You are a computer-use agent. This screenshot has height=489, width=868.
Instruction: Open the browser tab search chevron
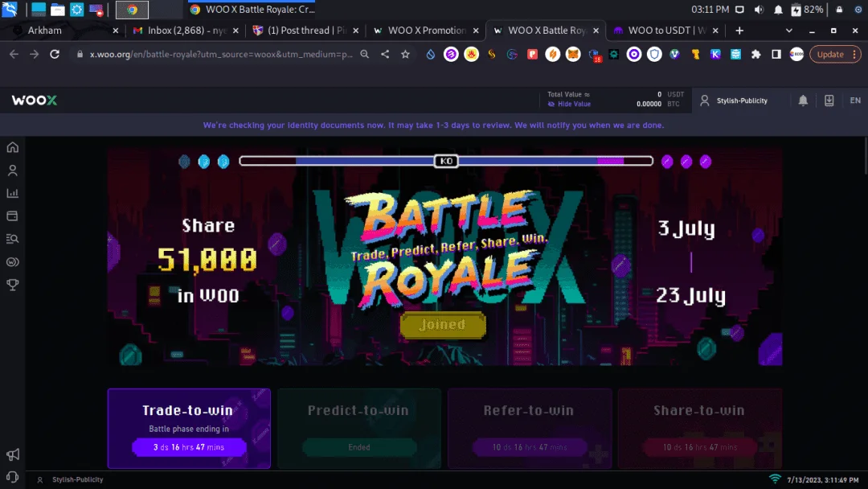[x=789, y=31]
